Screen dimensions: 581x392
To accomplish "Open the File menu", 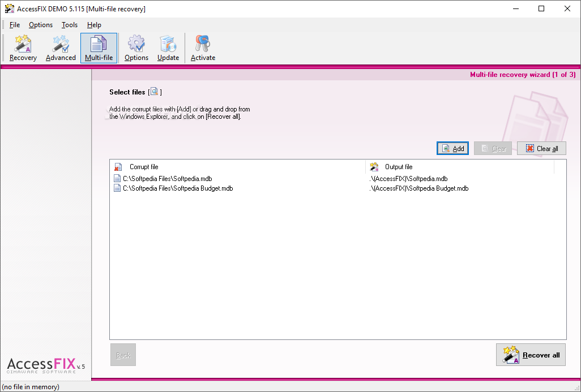I will click(15, 25).
